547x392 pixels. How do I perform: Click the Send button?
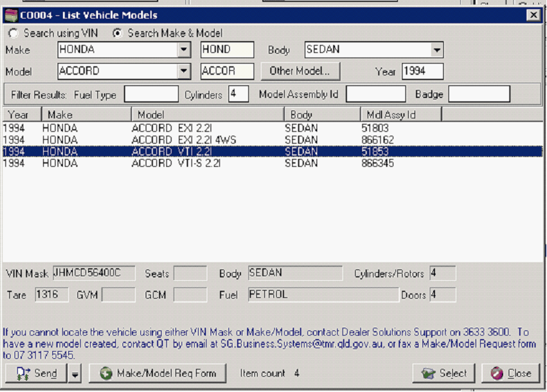click(x=36, y=373)
